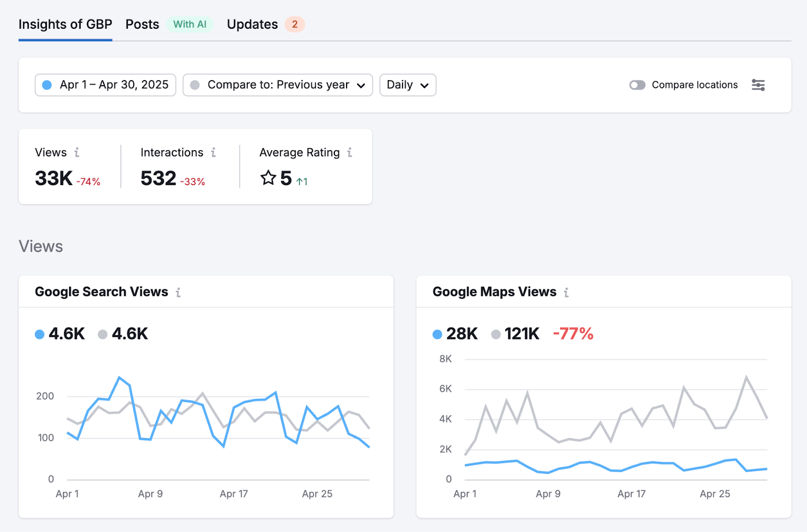Expand the Daily granularity dropdown
This screenshot has width=807, height=532.
pyautogui.click(x=407, y=85)
